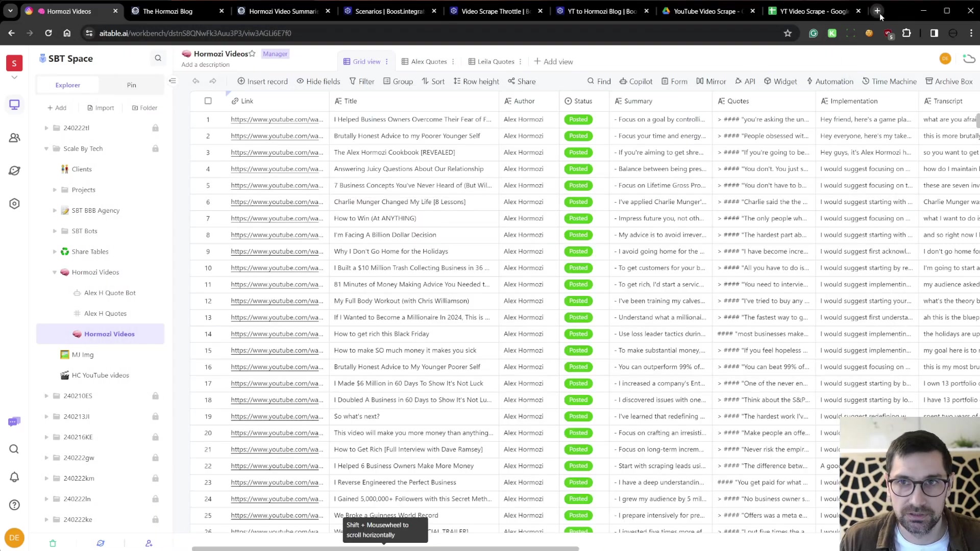Click the DE user avatar at bottom left
The height and width of the screenshot is (551, 980).
[14, 537]
